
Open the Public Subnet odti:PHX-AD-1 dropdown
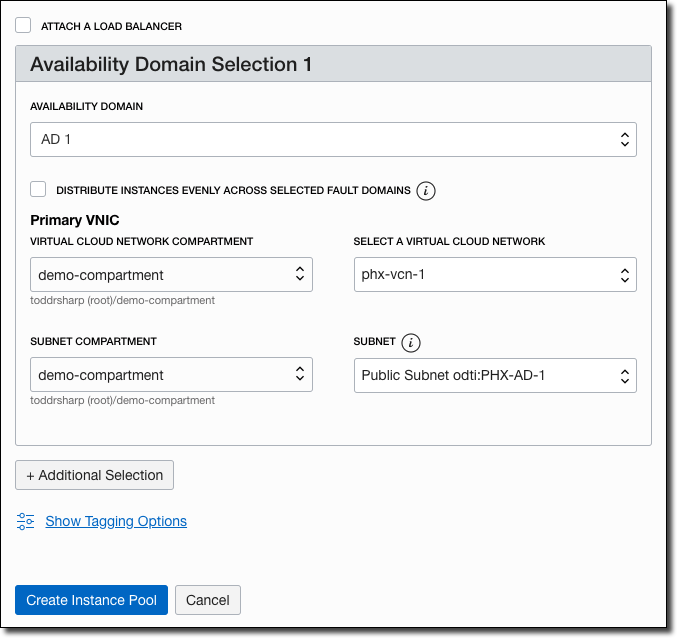495,375
